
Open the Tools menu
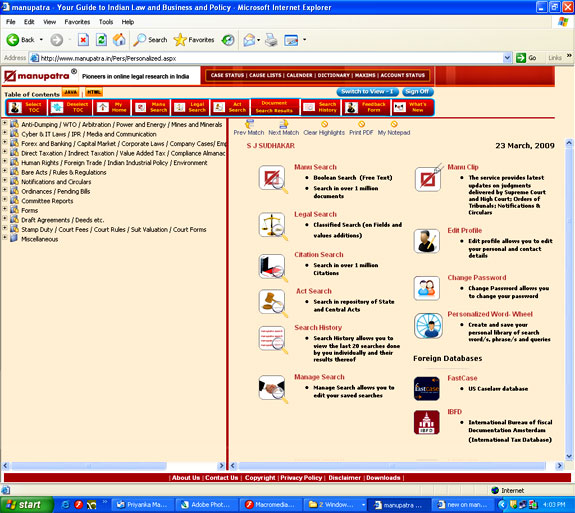click(106, 22)
